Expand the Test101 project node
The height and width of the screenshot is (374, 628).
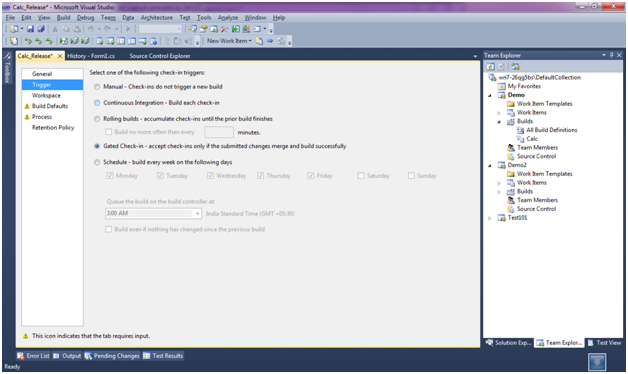(490, 218)
